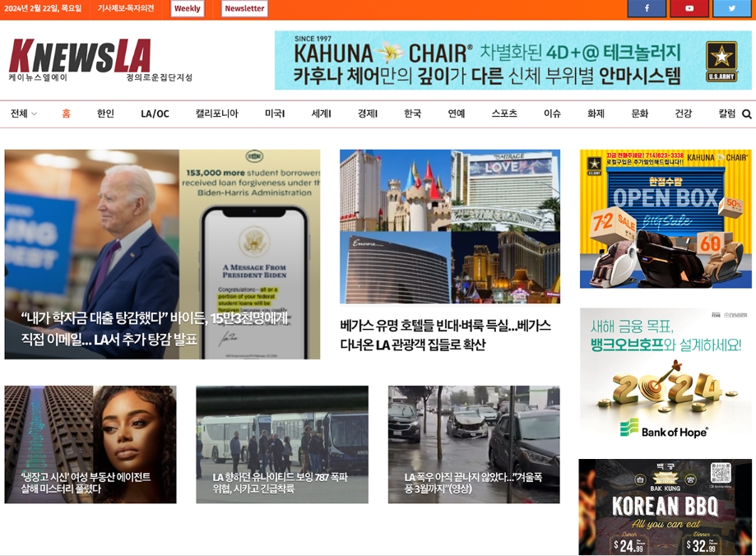The image size is (756, 556).
Task: Go to the 스포츠 section
Action: (x=506, y=114)
